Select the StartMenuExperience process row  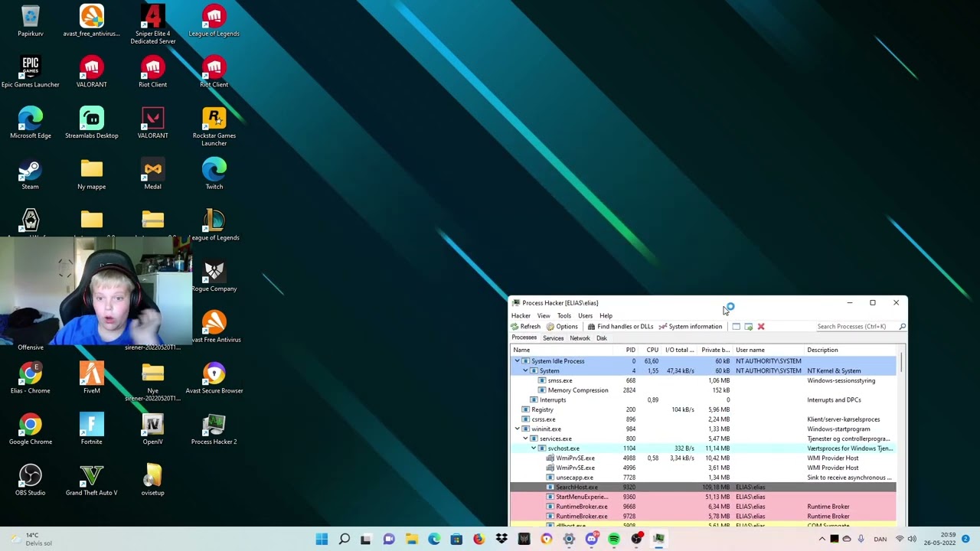703,497
